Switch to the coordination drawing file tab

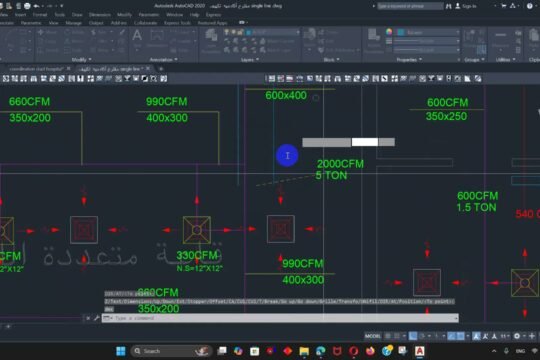pyautogui.click(x=36, y=69)
